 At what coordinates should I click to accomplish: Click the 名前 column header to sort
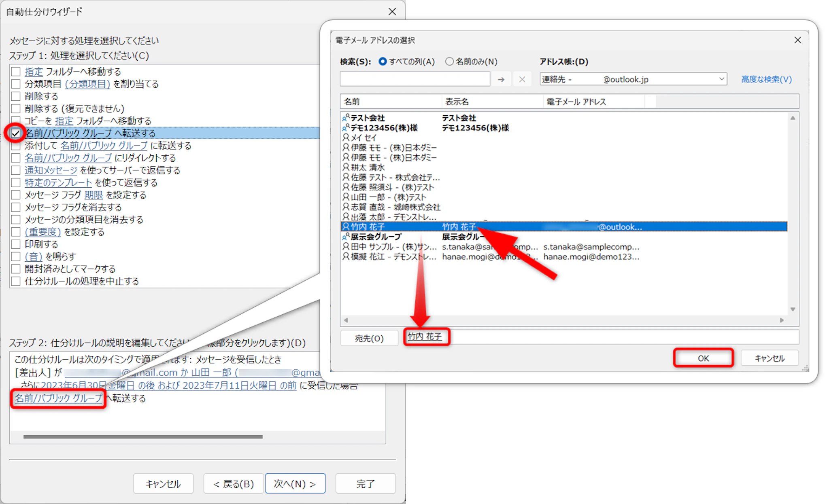(352, 102)
